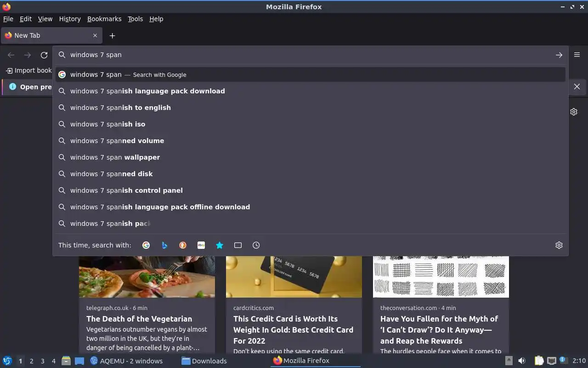Close the New Tab tab

tap(95, 35)
